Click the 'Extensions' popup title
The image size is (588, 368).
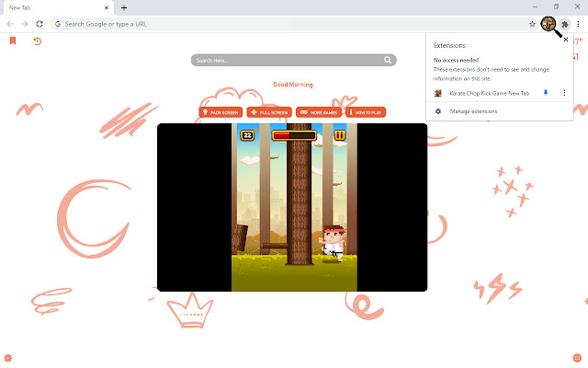[449, 45]
